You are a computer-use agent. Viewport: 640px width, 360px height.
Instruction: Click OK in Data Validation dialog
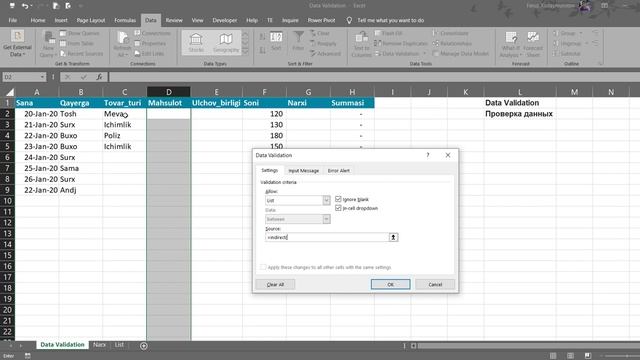coord(390,284)
